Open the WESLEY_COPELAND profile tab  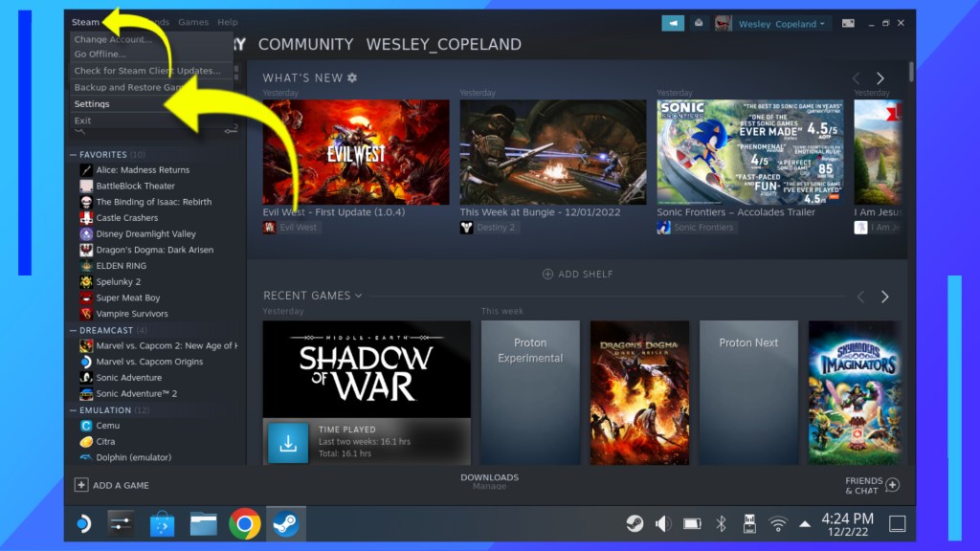(444, 44)
